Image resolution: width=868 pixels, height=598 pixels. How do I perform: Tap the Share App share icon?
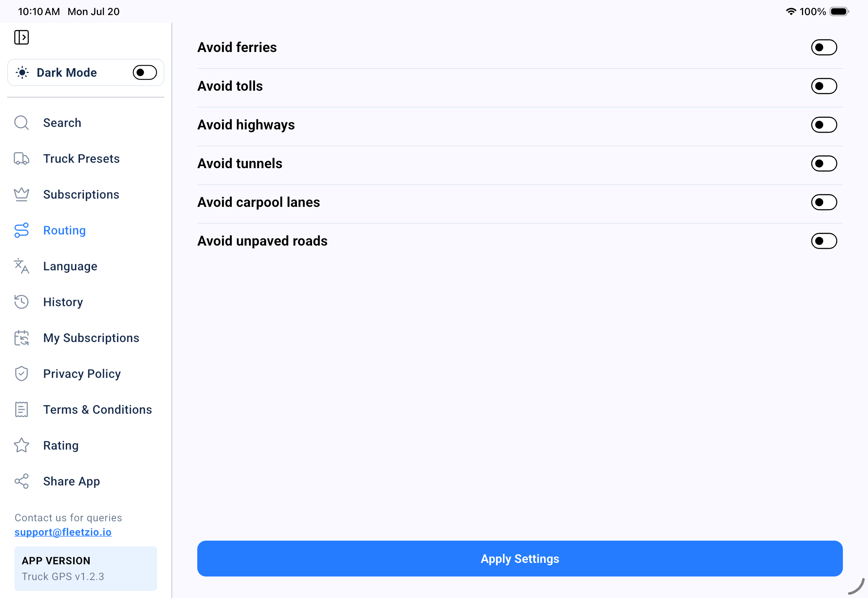point(22,481)
